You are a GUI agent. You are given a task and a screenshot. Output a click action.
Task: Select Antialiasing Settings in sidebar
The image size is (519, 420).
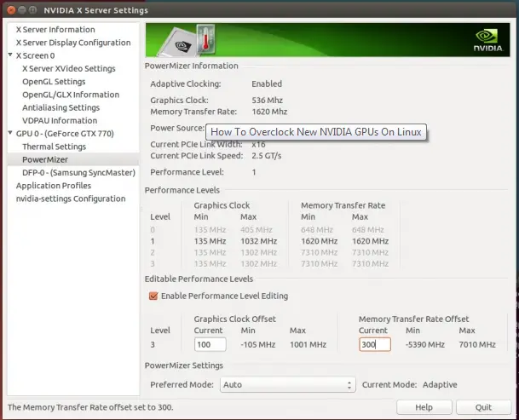pos(61,107)
